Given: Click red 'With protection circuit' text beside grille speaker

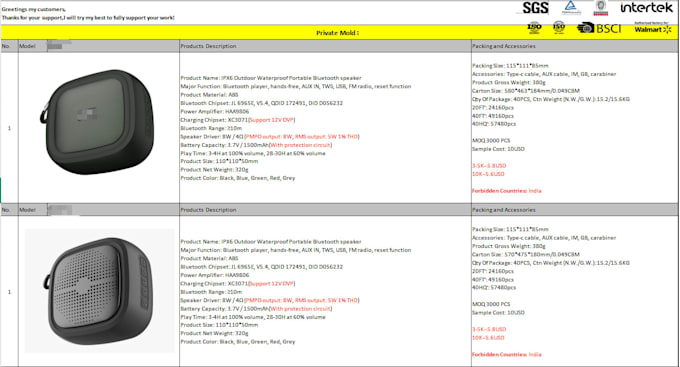Looking at the screenshot, I should click(x=301, y=308).
